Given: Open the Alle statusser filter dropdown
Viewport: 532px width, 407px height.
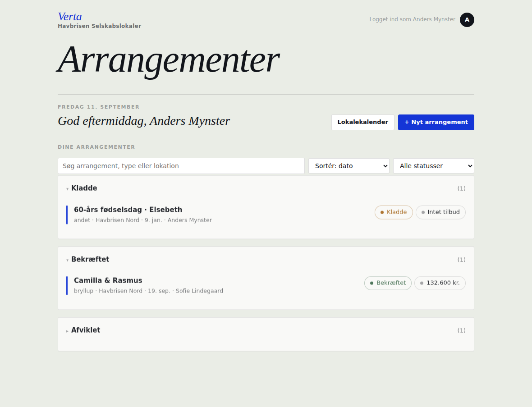Looking at the screenshot, I should [x=434, y=166].
